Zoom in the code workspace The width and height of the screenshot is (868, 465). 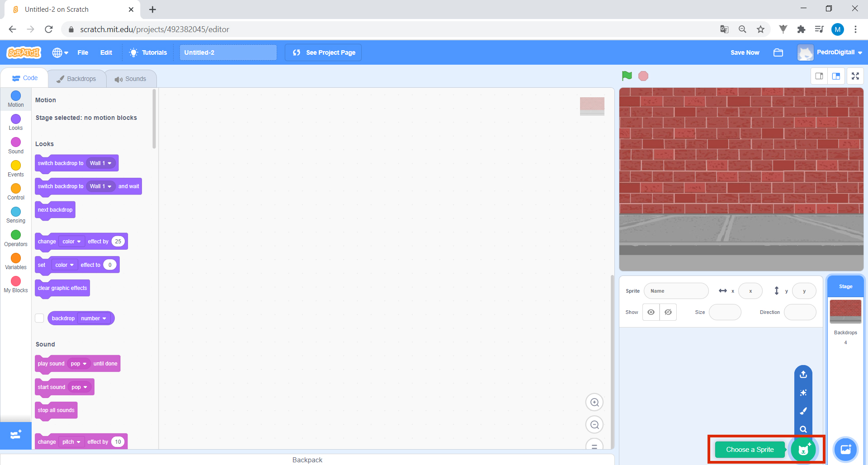[594, 402]
